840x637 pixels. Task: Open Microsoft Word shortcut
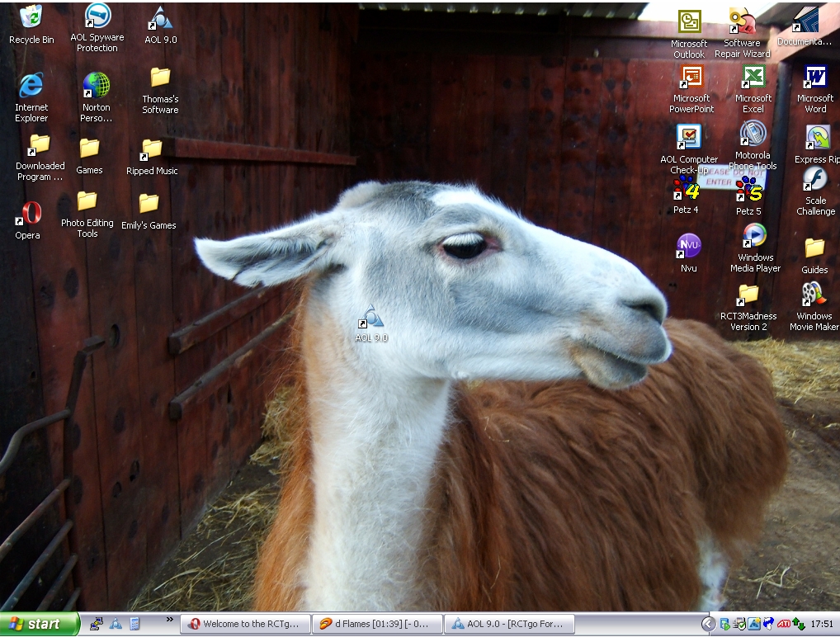click(815, 79)
